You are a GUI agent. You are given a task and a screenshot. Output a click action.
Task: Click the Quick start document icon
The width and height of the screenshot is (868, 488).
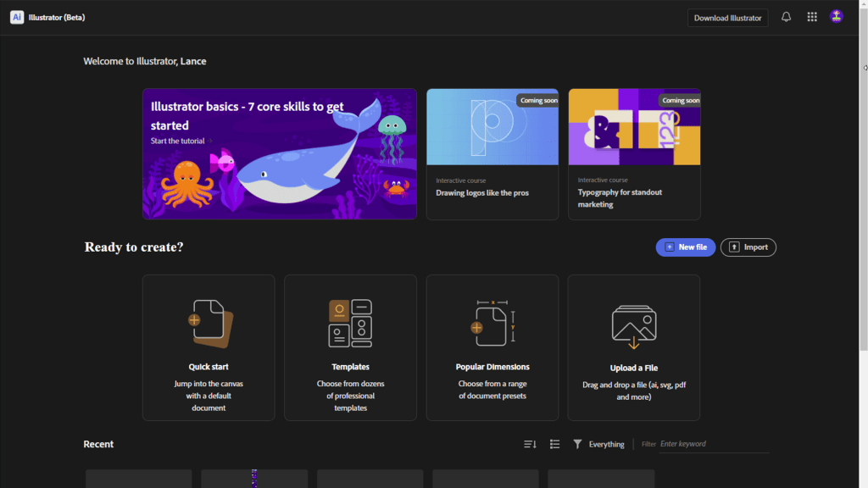coord(209,324)
